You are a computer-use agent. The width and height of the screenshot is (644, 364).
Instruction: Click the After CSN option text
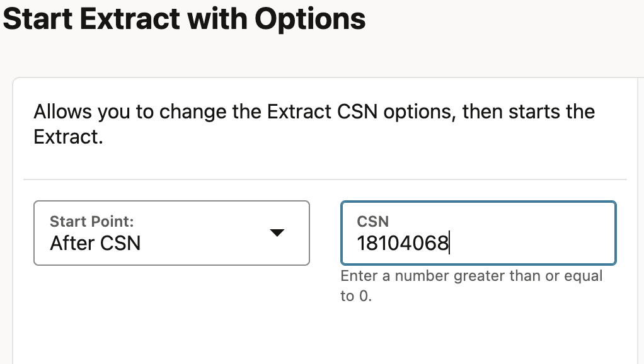coord(94,243)
